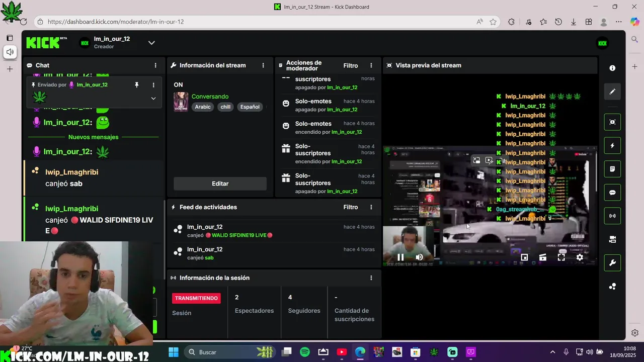Viewport: 644px width, 362px height.
Task: Open Feed de actividades three-dot menu
Action: (371, 207)
